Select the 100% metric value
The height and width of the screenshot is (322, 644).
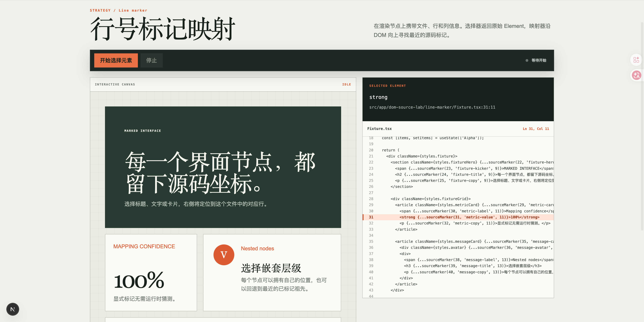pyautogui.click(x=139, y=280)
